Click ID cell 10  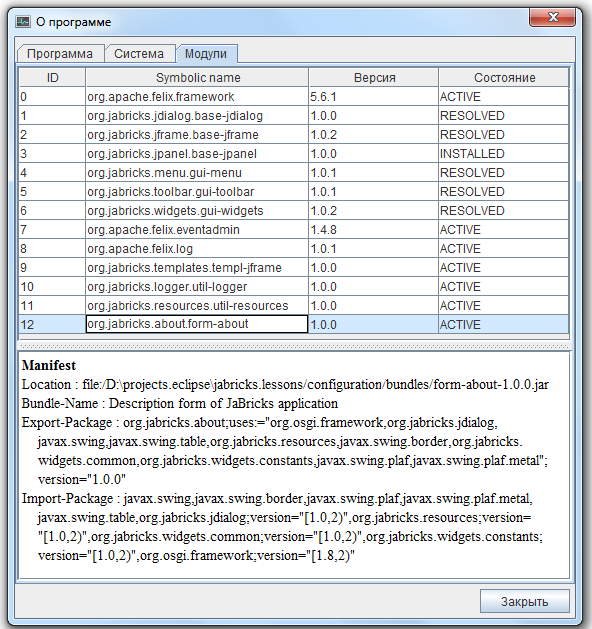pyautogui.click(x=52, y=287)
